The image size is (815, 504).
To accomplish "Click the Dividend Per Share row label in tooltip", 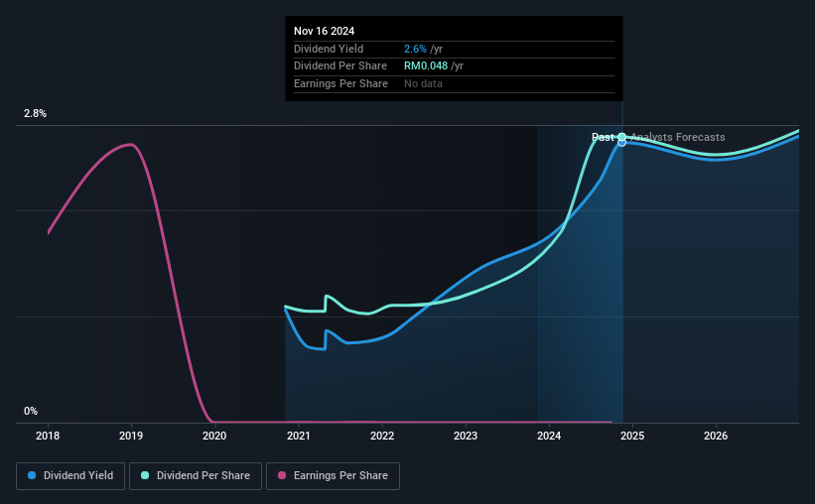I will point(340,66).
